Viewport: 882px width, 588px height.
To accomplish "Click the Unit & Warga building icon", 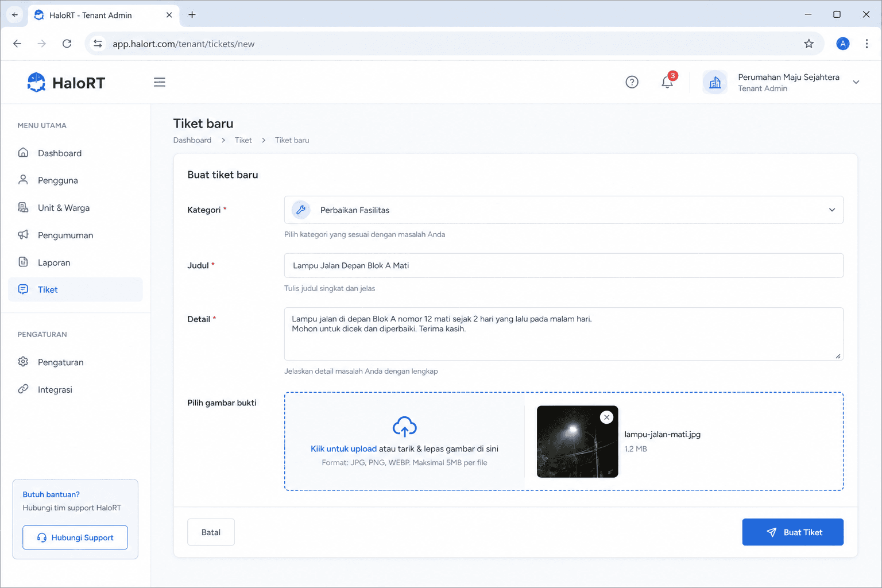I will [x=23, y=207].
